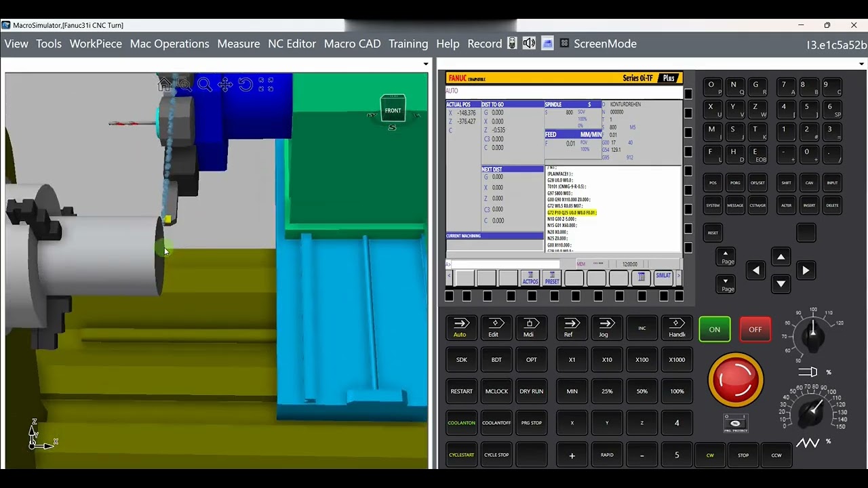Toggle the BDT block delete button
The height and width of the screenshot is (488, 868).
496,360
